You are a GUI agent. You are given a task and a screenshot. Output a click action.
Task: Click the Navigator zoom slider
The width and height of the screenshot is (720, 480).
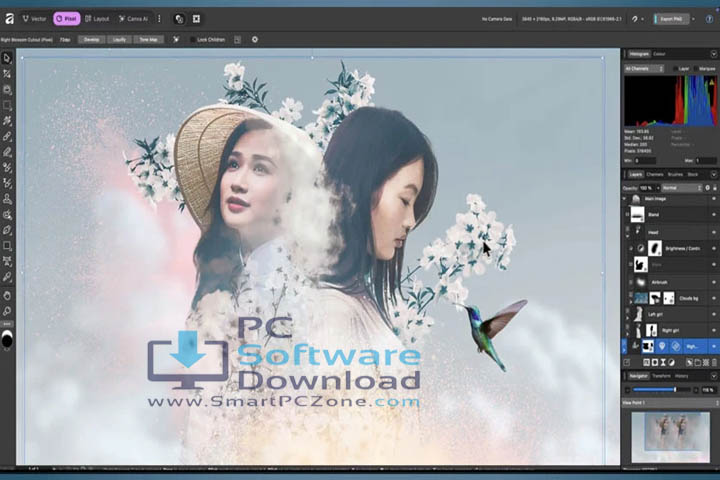tap(661, 390)
